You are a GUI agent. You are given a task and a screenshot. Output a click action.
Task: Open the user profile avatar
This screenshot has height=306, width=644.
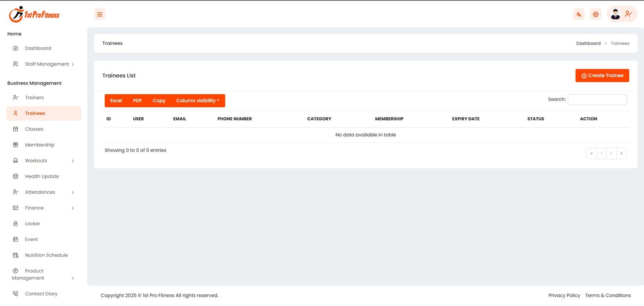click(x=615, y=14)
